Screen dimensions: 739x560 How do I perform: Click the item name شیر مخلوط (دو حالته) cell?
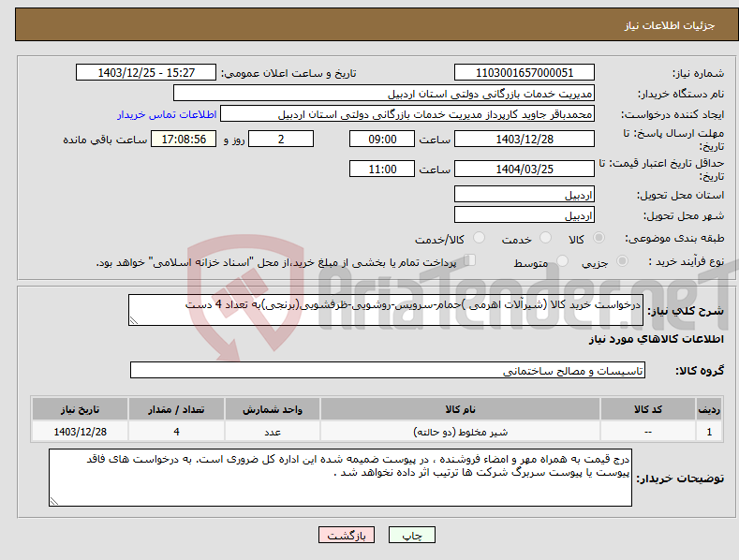pyautogui.click(x=460, y=432)
